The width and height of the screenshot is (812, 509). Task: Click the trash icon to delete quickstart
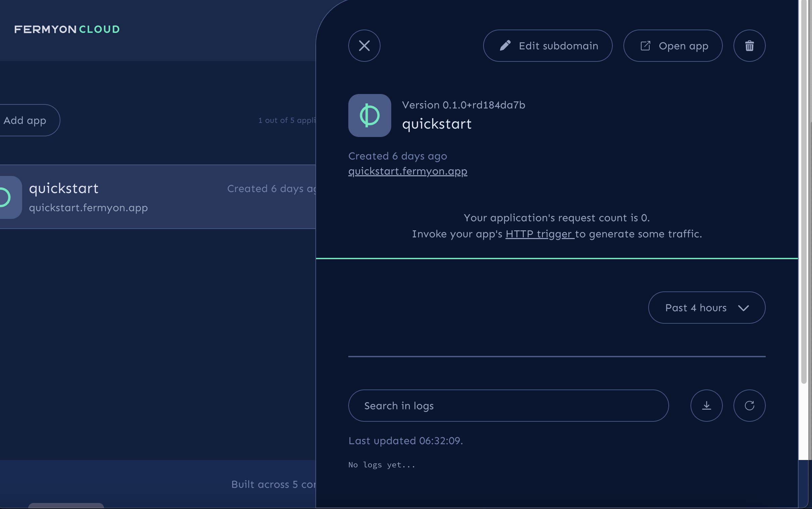click(750, 46)
